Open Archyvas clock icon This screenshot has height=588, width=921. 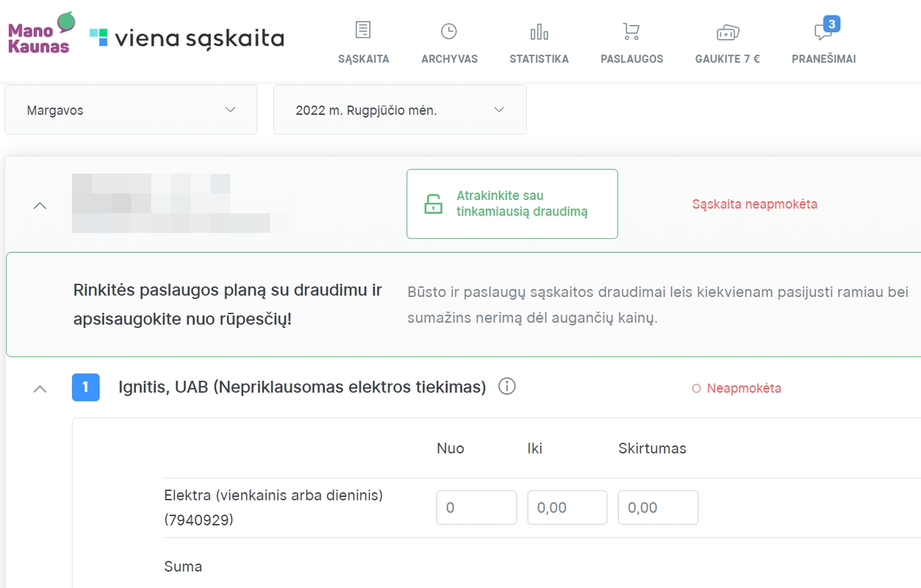449,31
